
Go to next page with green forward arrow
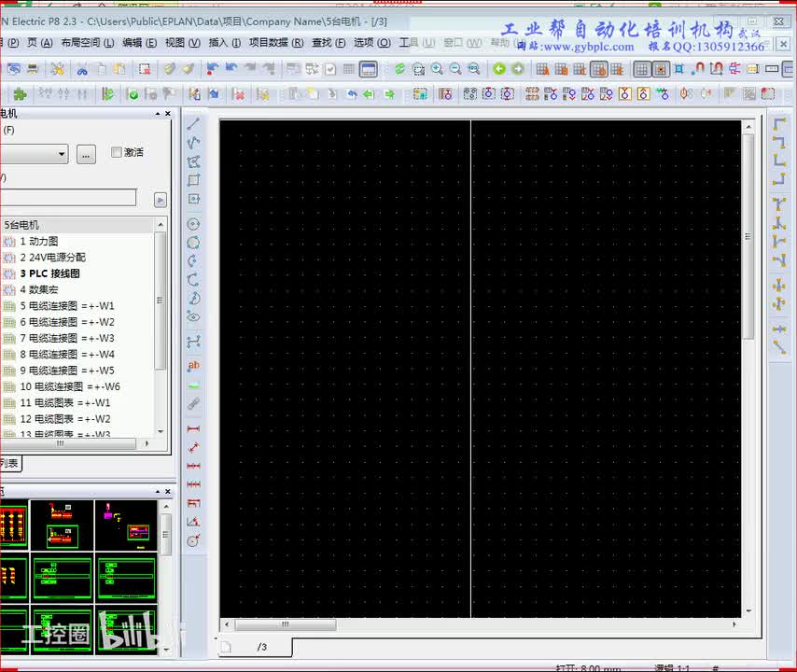pyautogui.click(x=518, y=69)
